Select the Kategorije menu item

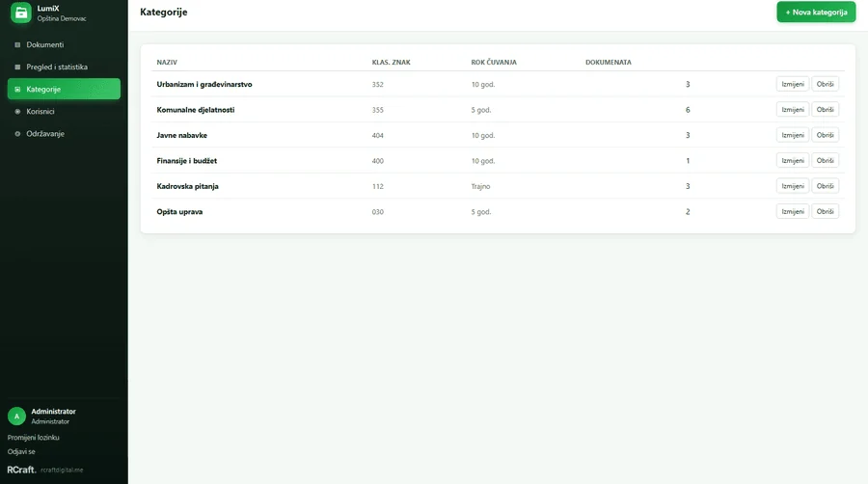(x=64, y=89)
